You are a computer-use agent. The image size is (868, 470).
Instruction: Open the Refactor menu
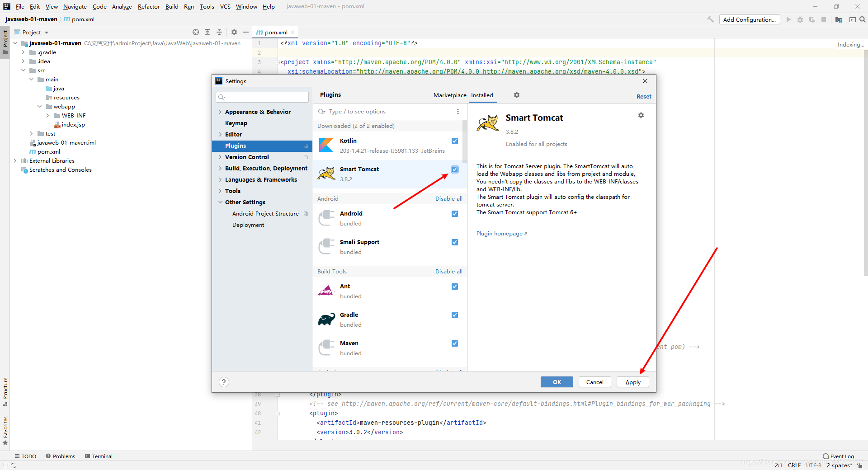(x=149, y=6)
